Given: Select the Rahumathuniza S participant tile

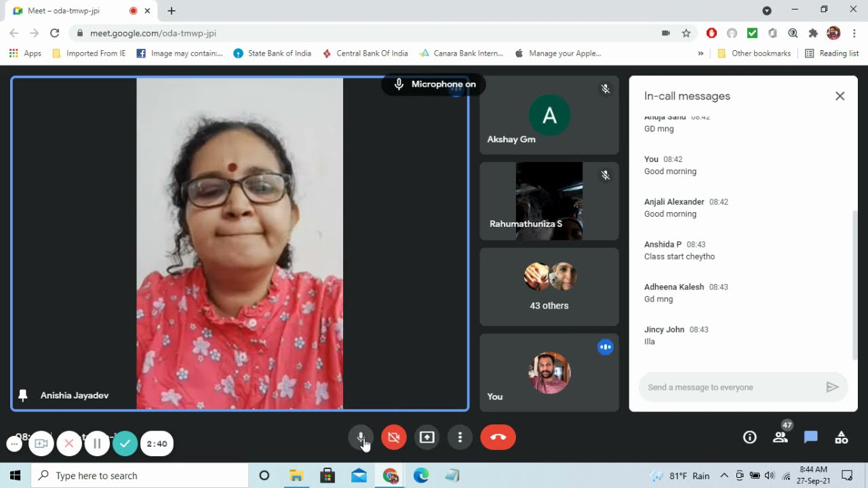Looking at the screenshot, I should coord(549,201).
